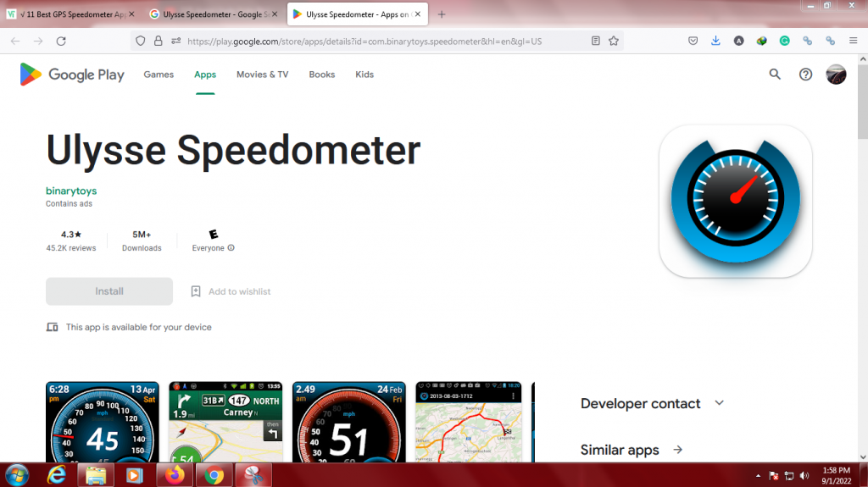Open the Help center question mark icon
The image size is (868, 487).
[805, 75]
